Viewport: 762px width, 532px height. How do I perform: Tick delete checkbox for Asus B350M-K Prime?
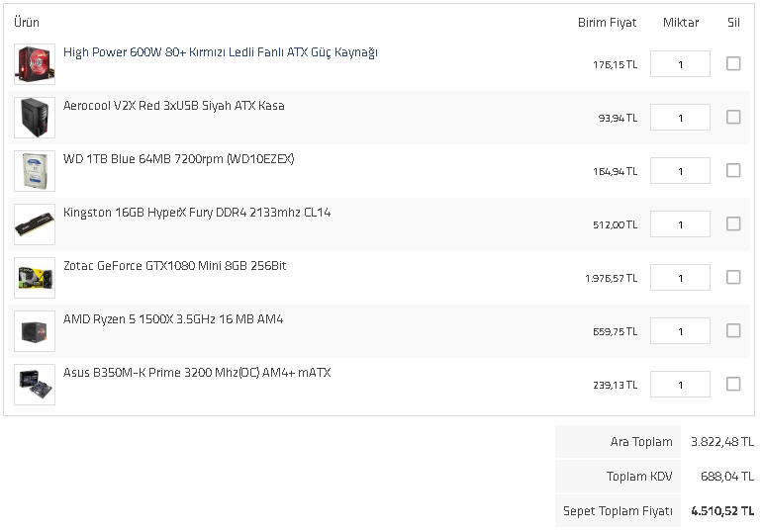733,384
